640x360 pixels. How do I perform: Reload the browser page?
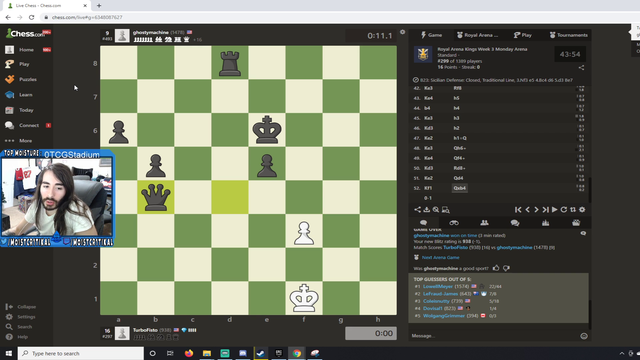point(31,17)
